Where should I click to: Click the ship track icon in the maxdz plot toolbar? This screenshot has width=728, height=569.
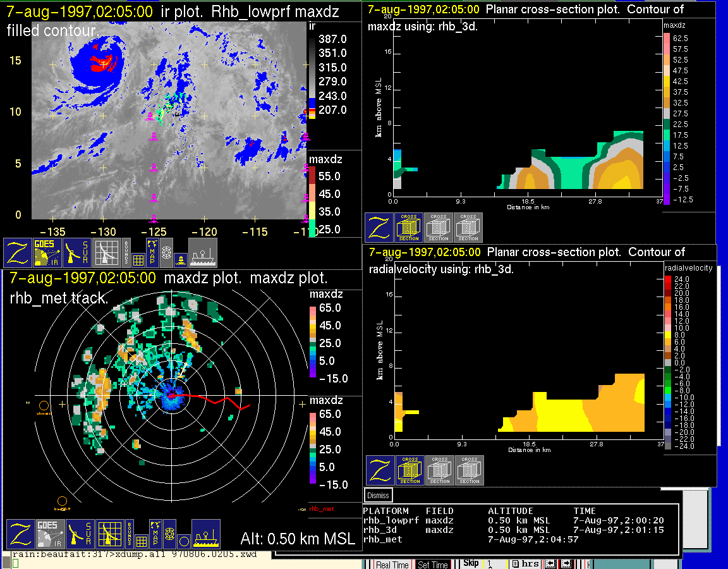[205, 534]
